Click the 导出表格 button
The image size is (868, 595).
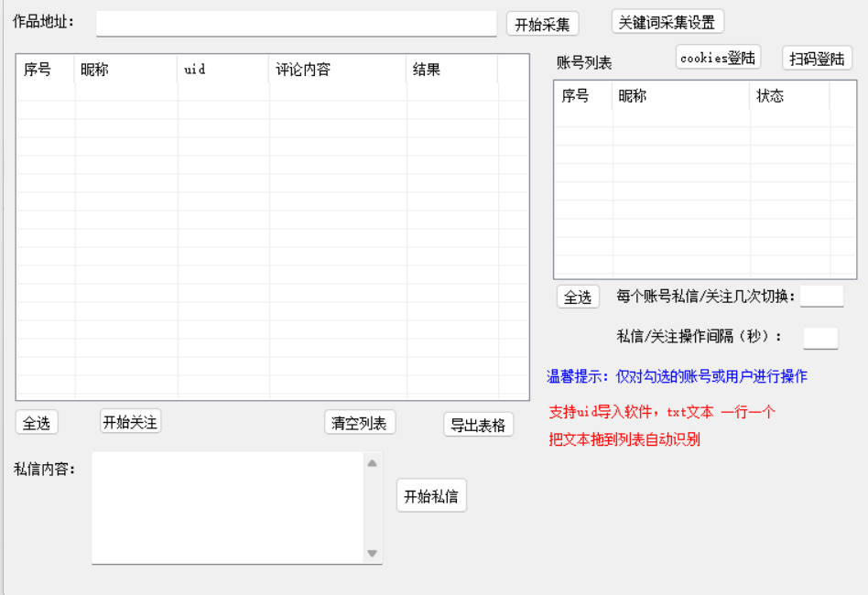(x=478, y=425)
